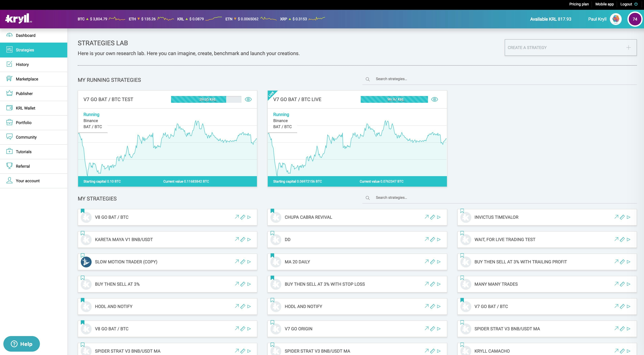
Task: Open the Help chat bubble
Action: coord(21,344)
